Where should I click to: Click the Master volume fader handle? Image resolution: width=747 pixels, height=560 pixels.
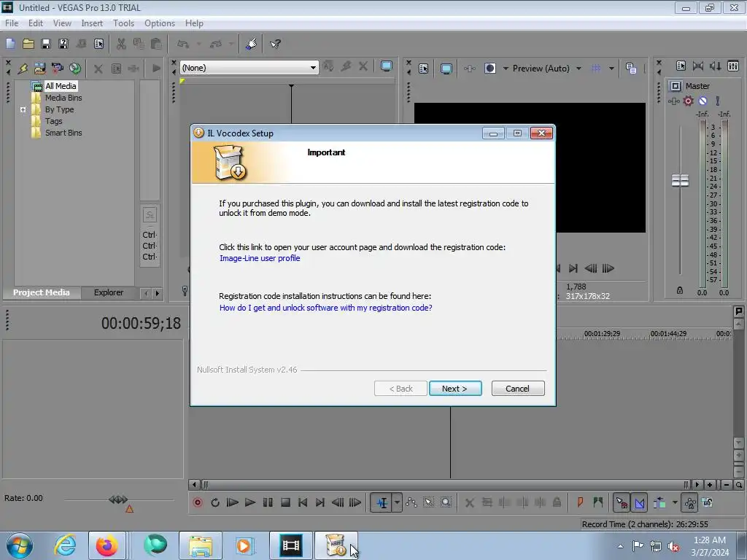680,181
